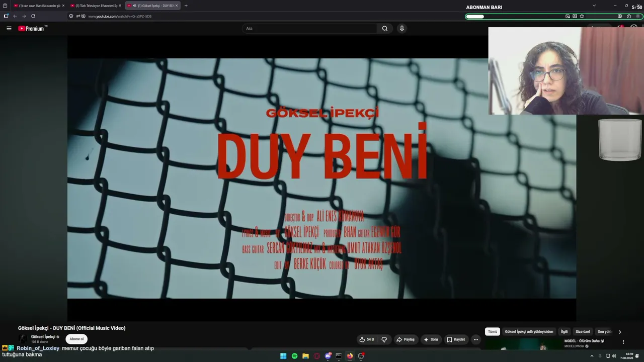The image size is (644, 362).
Task: Open the Firefox extensions icon
Action: pos(629,16)
